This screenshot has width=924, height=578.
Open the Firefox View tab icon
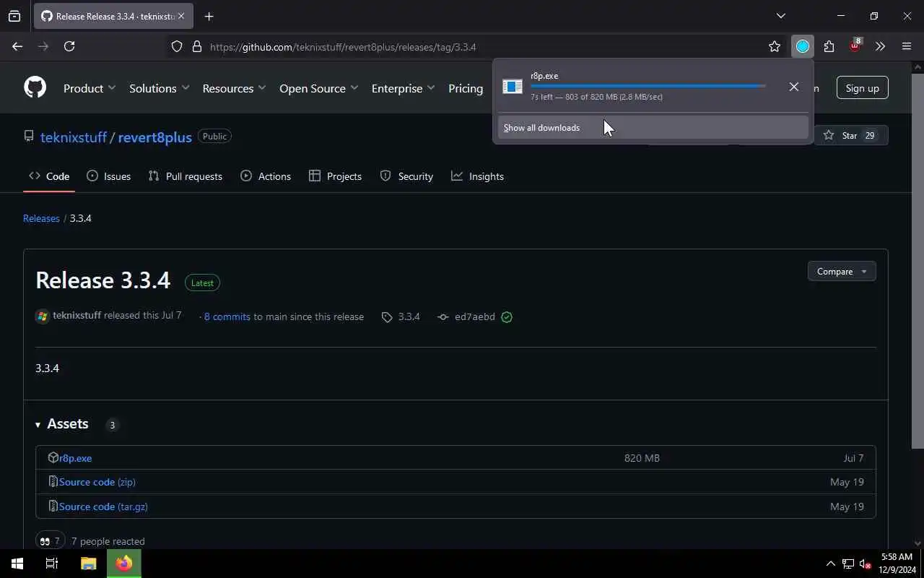(x=14, y=16)
